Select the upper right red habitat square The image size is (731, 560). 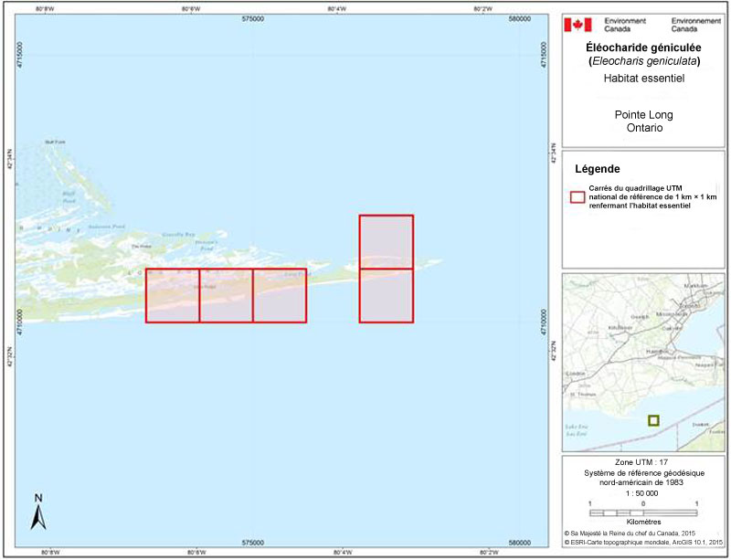pyautogui.click(x=387, y=242)
